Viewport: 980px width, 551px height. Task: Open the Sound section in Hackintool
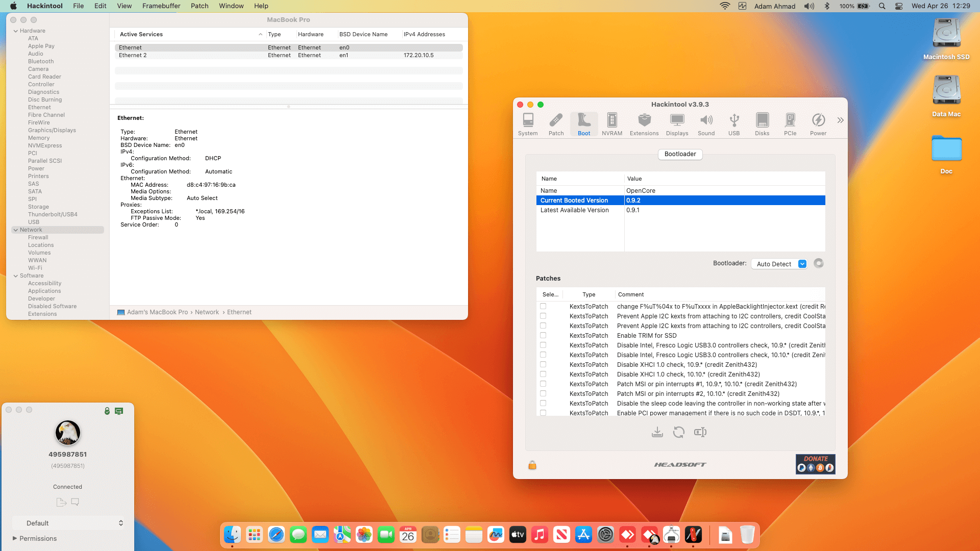706,124
